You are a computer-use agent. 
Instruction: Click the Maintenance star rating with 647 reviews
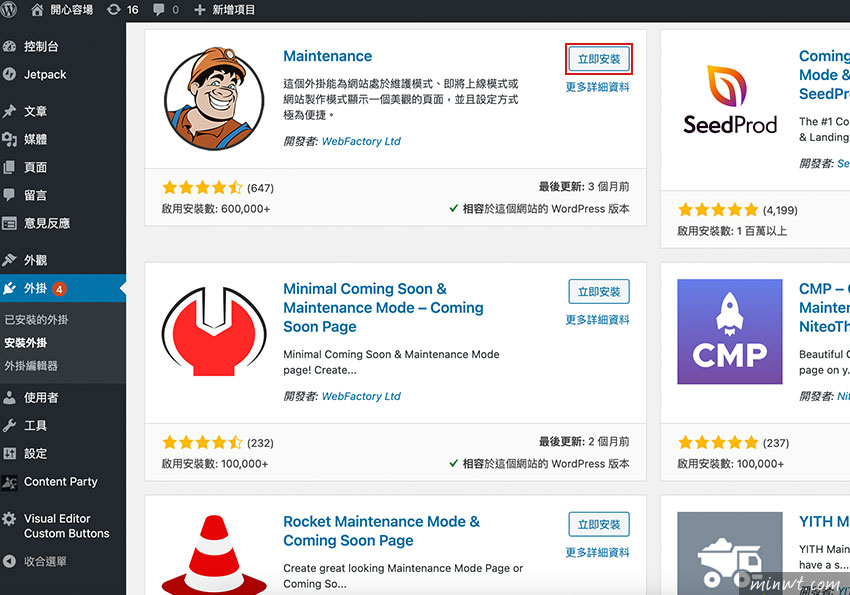click(202, 187)
